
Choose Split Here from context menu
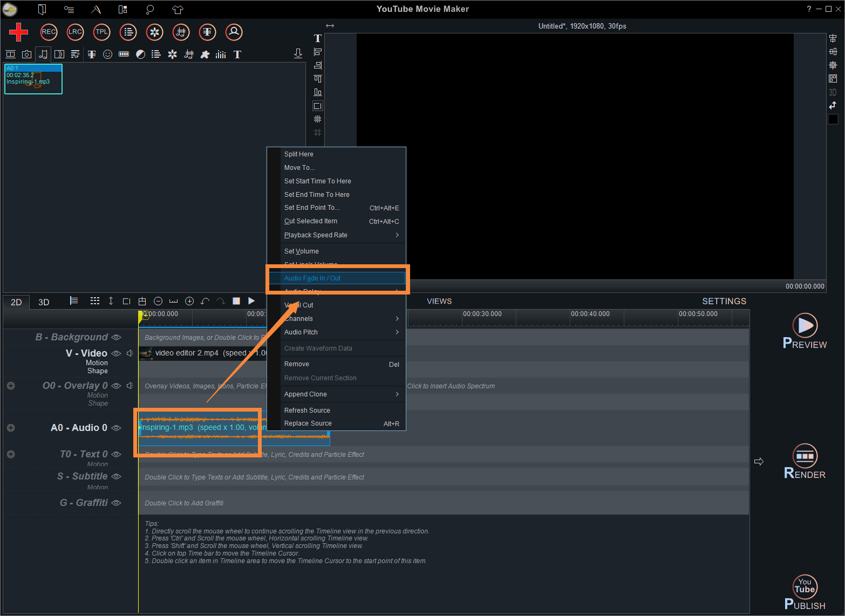coord(343,154)
